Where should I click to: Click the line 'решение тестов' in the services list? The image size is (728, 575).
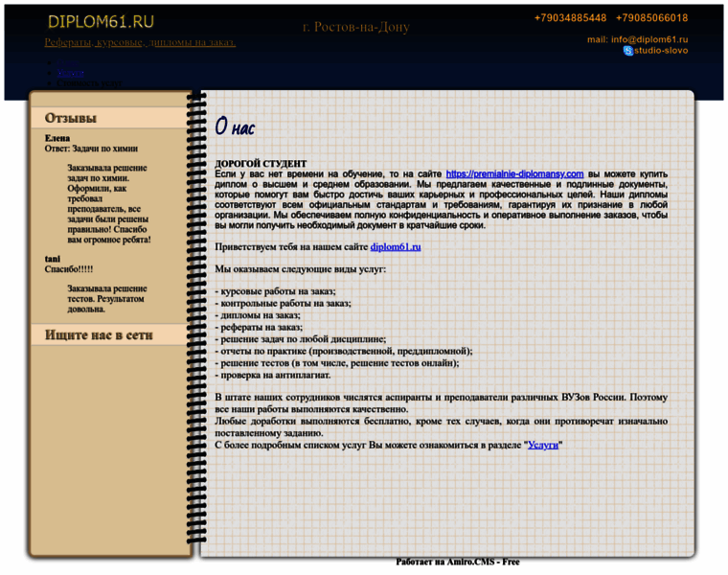(x=336, y=363)
